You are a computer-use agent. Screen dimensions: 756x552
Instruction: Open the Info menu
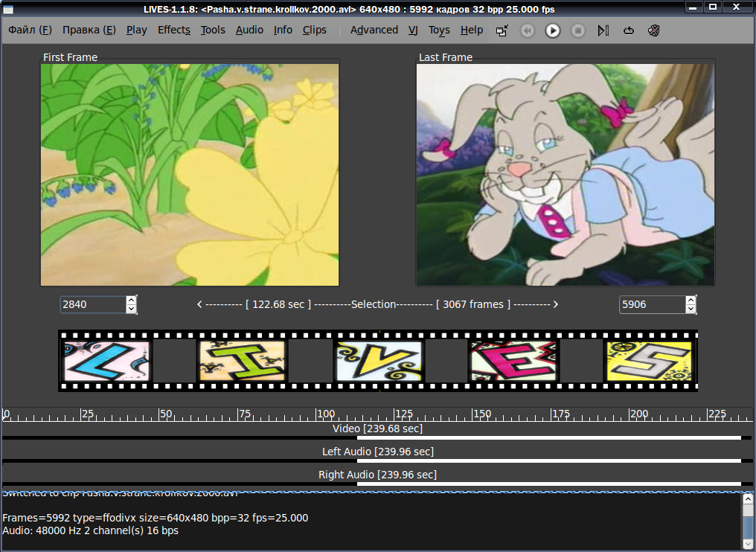(x=283, y=30)
